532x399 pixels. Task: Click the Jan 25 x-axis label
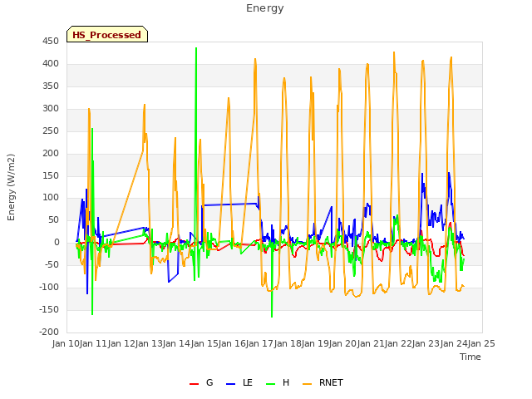tap(481, 343)
